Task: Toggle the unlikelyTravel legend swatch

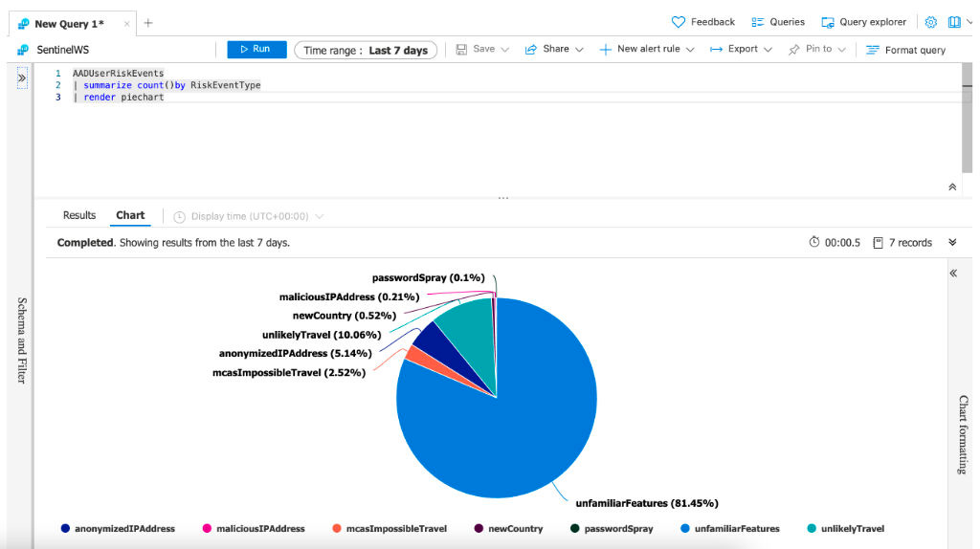Action: click(x=812, y=528)
